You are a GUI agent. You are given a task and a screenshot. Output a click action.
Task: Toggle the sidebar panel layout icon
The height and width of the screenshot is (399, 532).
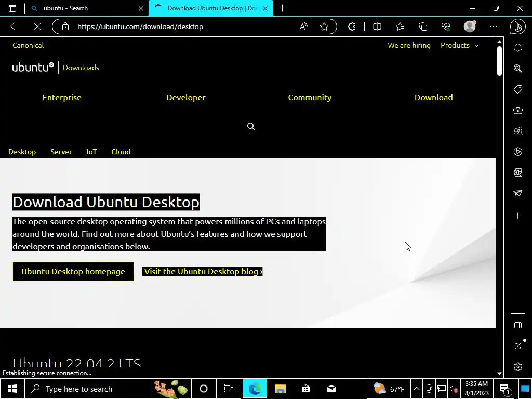(x=518, y=325)
